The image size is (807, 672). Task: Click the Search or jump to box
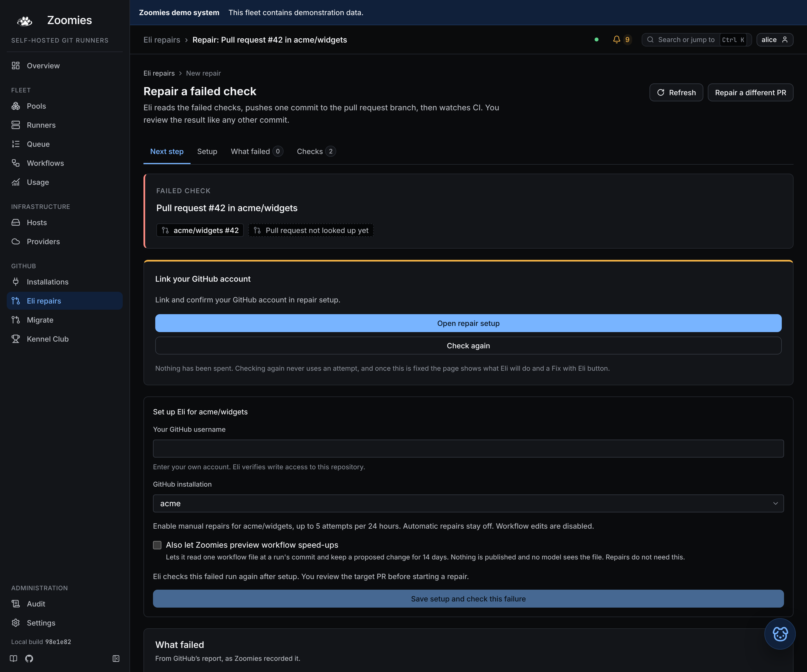pyautogui.click(x=696, y=39)
